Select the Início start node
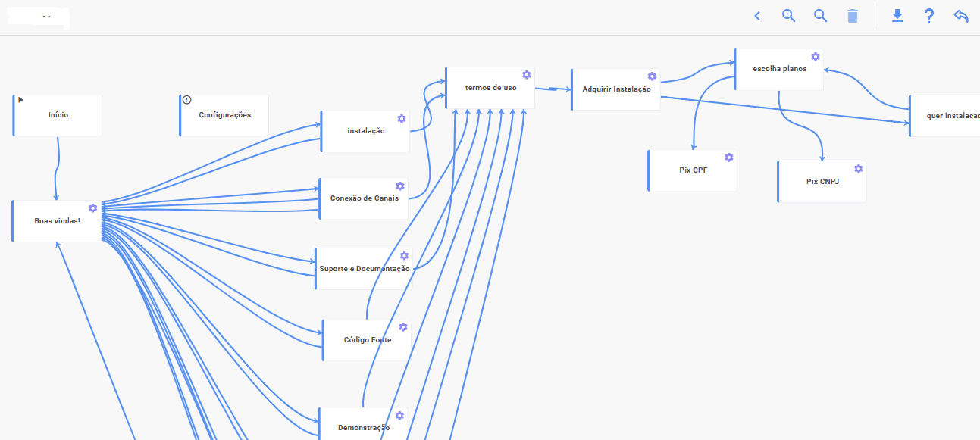This screenshot has width=980, height=440. [58, 115]
